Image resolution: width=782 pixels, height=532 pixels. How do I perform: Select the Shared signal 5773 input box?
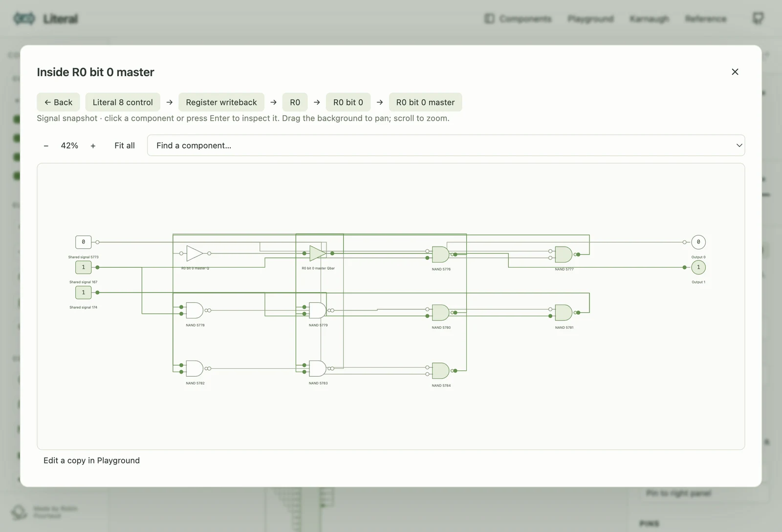tap(83, 242)
